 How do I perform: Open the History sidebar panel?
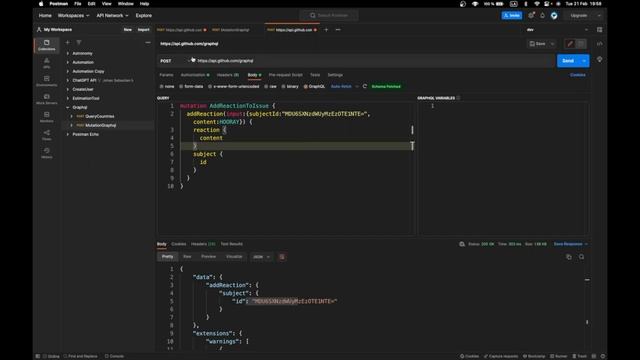click(47, 153)
